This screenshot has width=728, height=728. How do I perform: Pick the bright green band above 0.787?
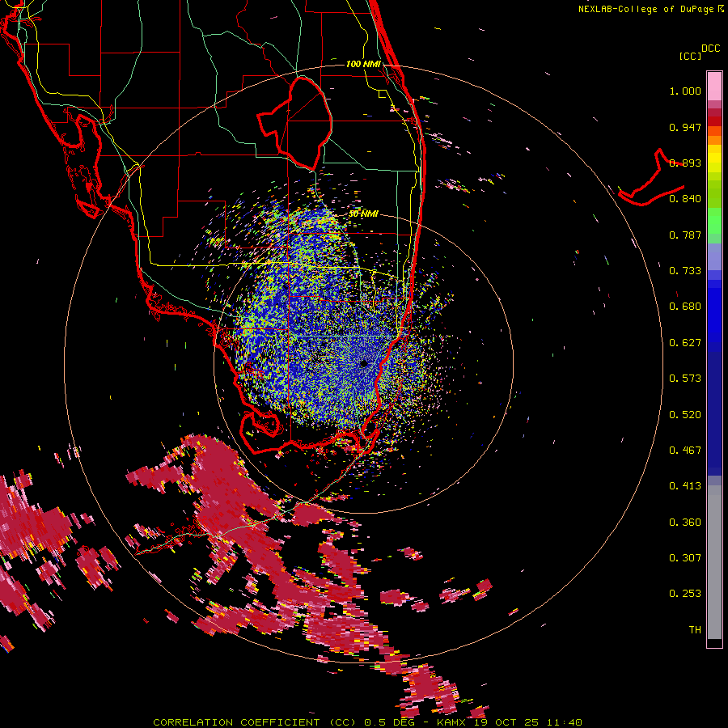[x=714, y=221]
